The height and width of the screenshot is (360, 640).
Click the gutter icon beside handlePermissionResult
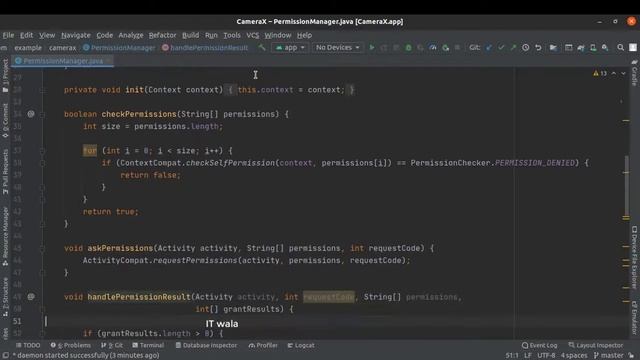click(x=31, y=297)
